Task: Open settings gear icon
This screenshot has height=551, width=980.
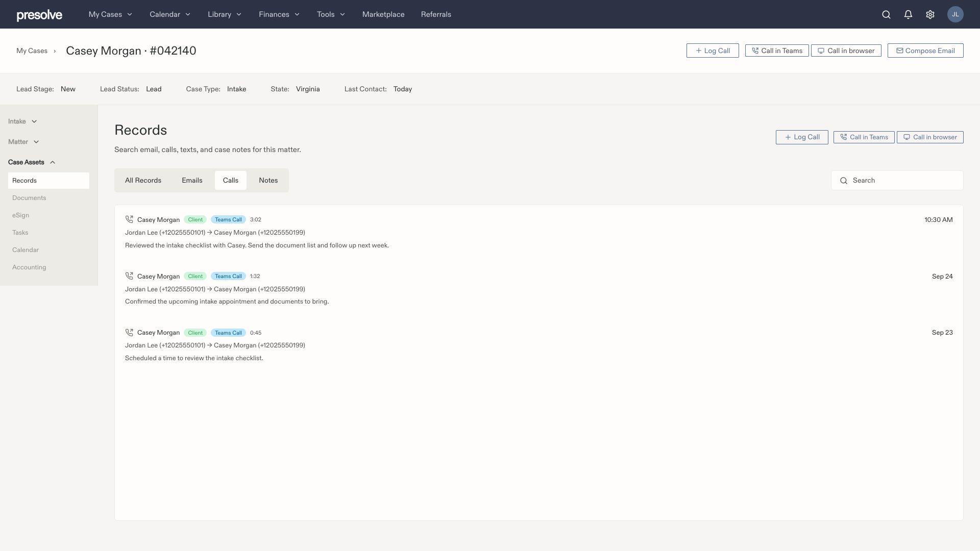Action: click(x=930, y=14)
